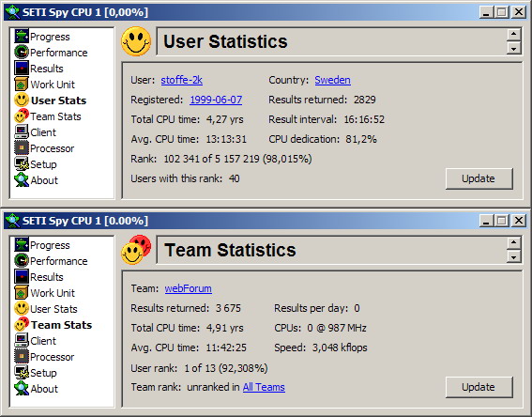This screenshot has height=417, width=532.
Task: Click Client computer icon in Team Statistics window
Action: point(22,341)
